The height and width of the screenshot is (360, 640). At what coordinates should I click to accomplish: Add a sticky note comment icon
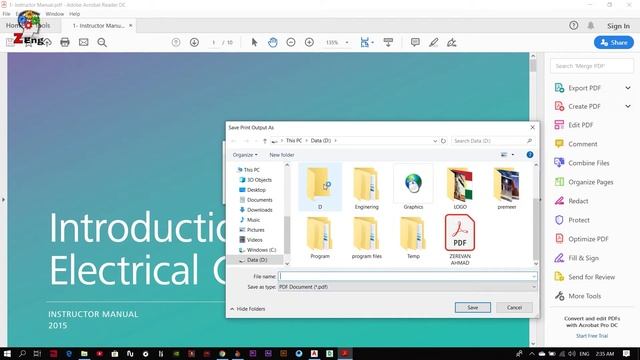coord(415,42)
